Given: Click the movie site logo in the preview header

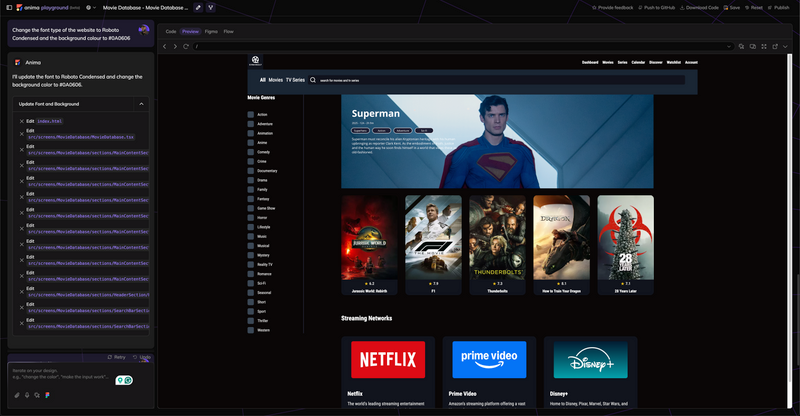Looking at the screenshot, I should [256, 61].
